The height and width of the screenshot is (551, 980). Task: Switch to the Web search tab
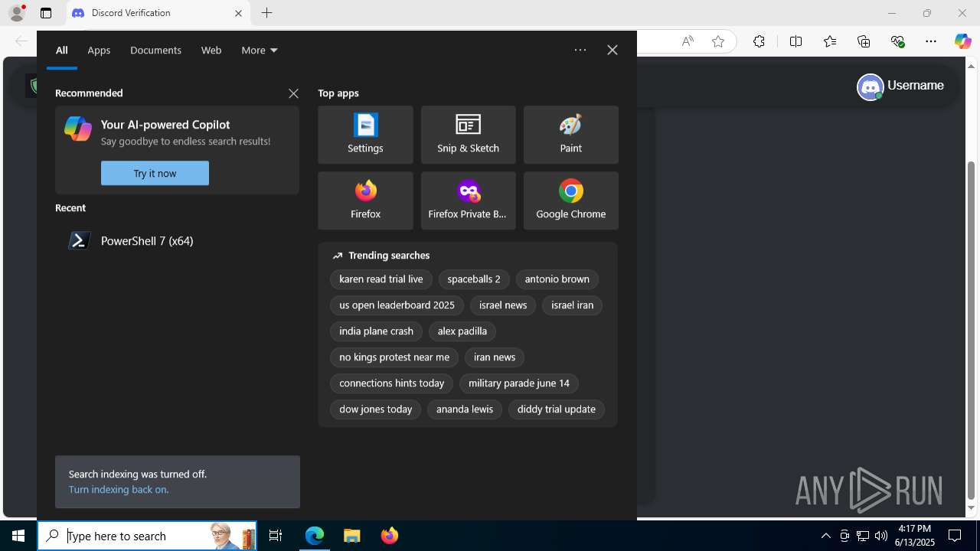[x=211, y=51]
